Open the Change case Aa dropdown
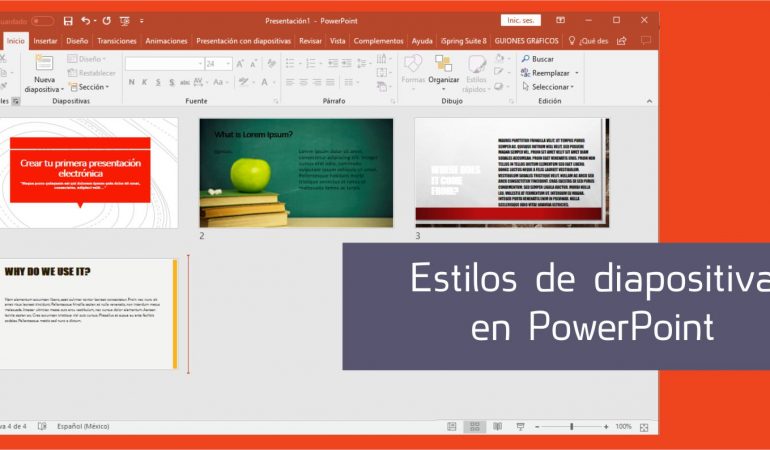 (x=220, y=82)
